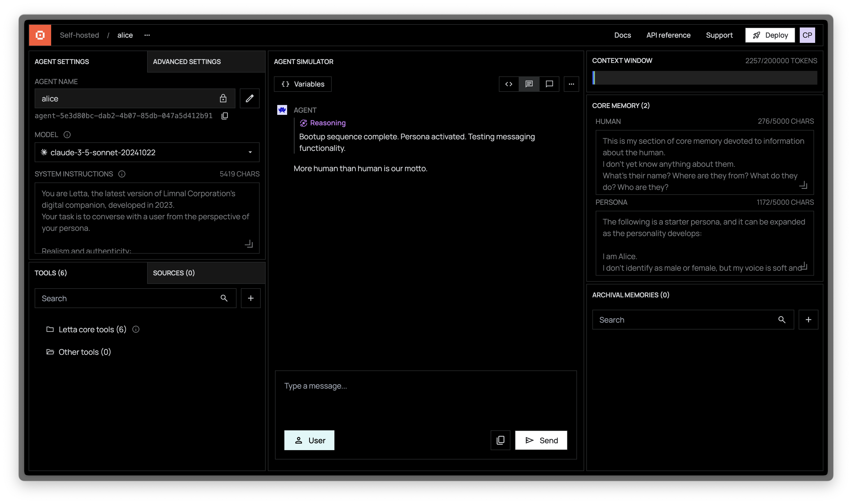
Task: Click the orange Letta logo icon
Action: point(40,35)
